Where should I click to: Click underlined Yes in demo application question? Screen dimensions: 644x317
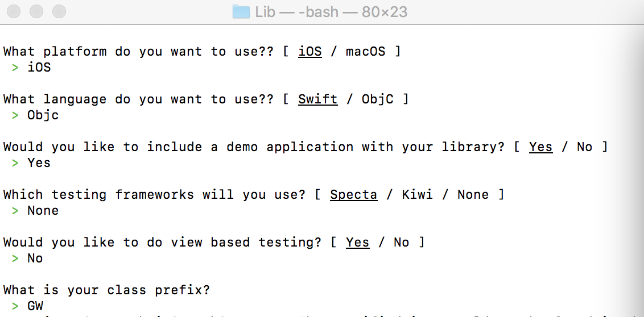[540, 147]
